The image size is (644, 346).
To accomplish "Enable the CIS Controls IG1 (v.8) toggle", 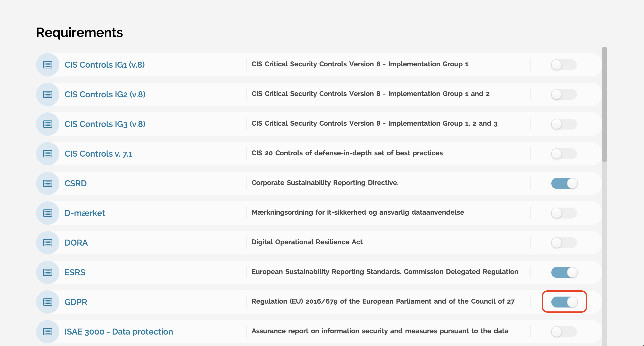I will click(564, 65).
